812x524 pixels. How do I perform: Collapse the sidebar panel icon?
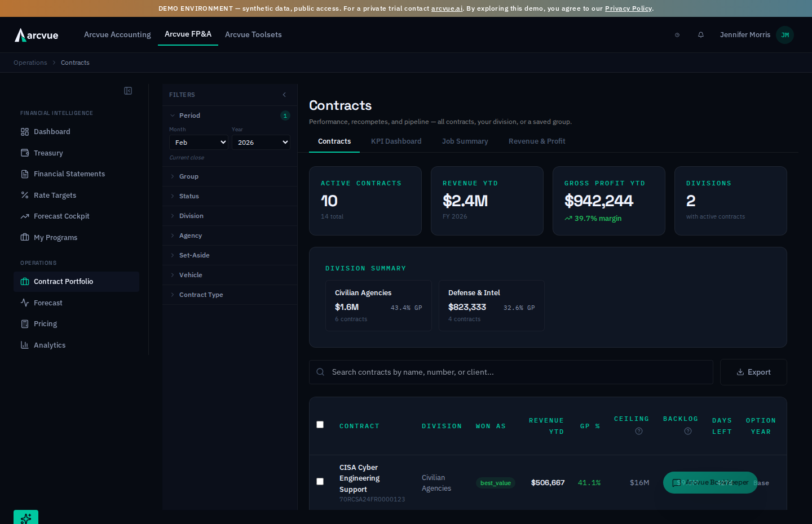pos(128,91)
